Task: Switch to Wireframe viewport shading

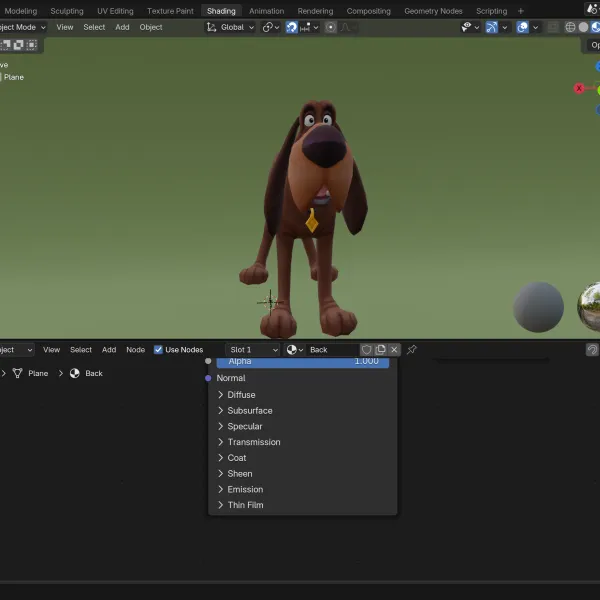Action: (x=570, y=27)
